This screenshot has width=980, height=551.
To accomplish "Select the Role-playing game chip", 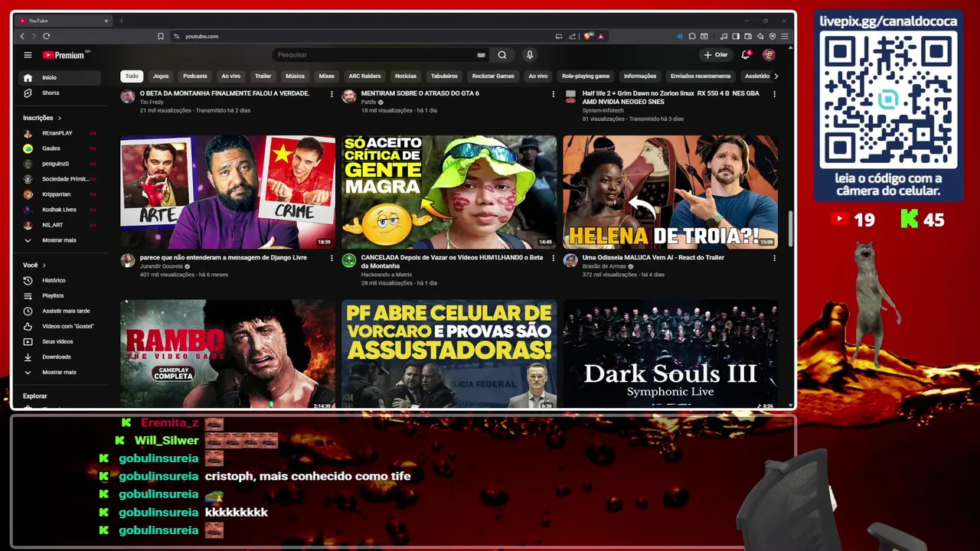I will 586,77.
